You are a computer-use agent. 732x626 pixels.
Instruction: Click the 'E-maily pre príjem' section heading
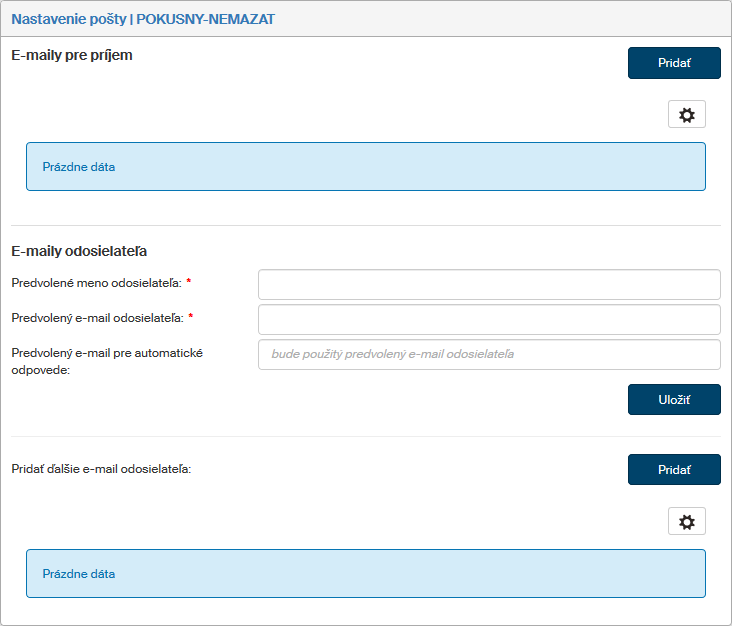(x=72, y=55)
